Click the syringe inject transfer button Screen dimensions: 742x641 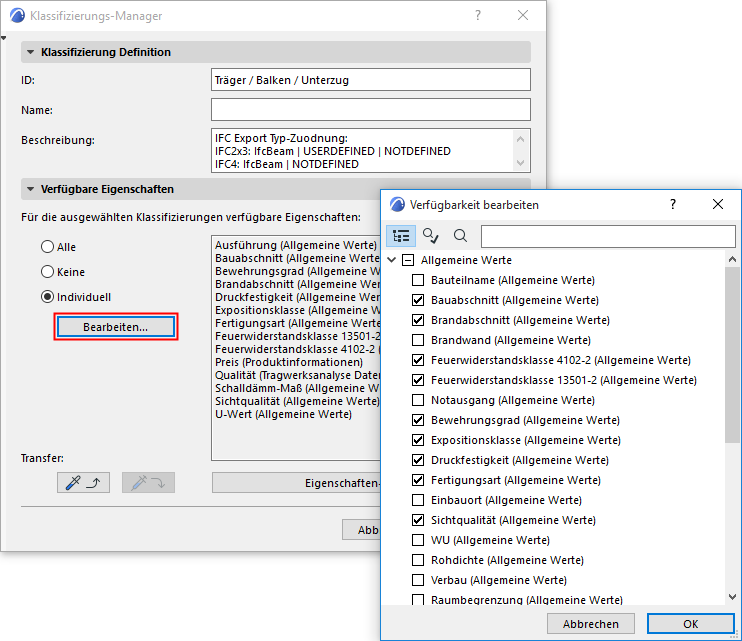pos(148,483)
